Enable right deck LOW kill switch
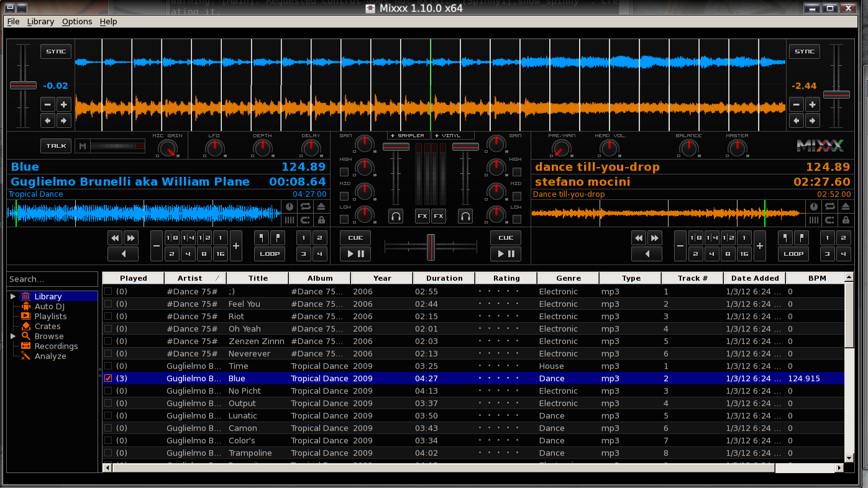Image resolution: width=868 pixels, height=488 pixels. point(516,219)
